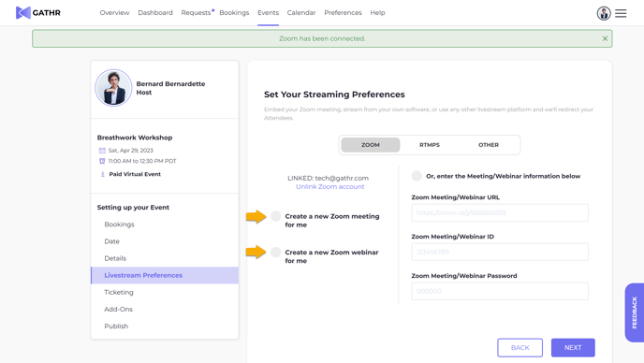Switch to the RTMPS streaming tab

point(430,145)
